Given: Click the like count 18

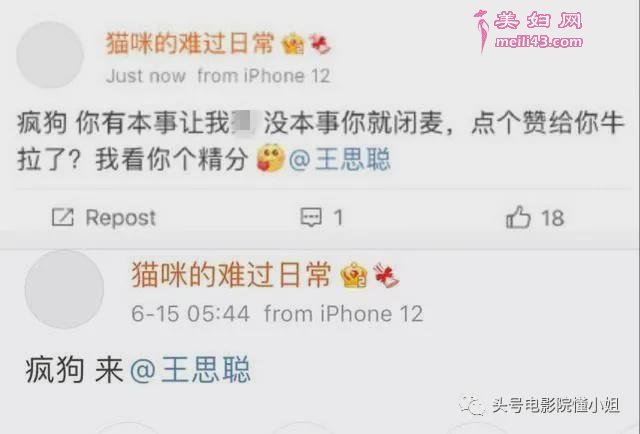Looking at the screenshot, I should pos(553,218).
